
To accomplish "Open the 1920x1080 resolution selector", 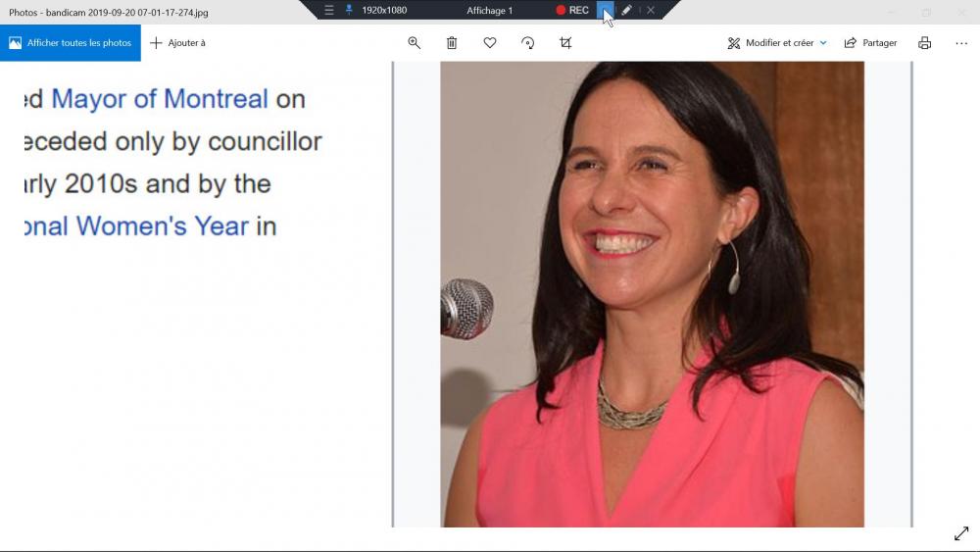I will click(384, 10).
